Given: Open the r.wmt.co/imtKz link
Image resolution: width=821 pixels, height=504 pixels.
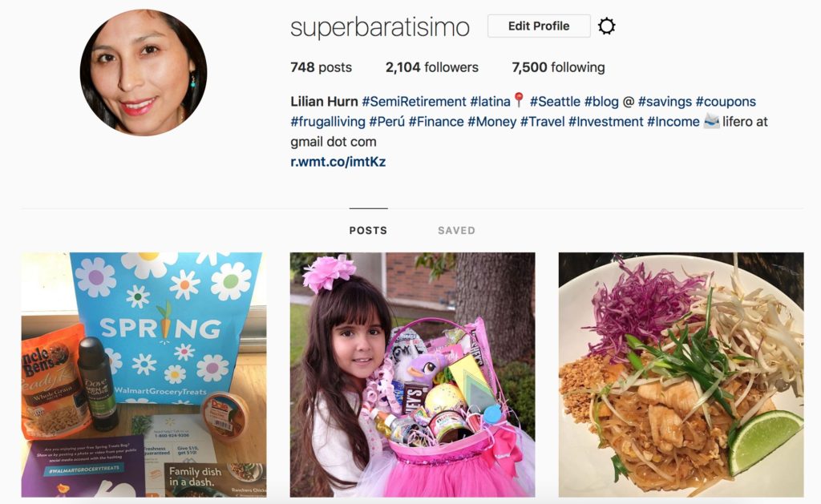Looking at the screenshot, I should click(x=338, y=162).
